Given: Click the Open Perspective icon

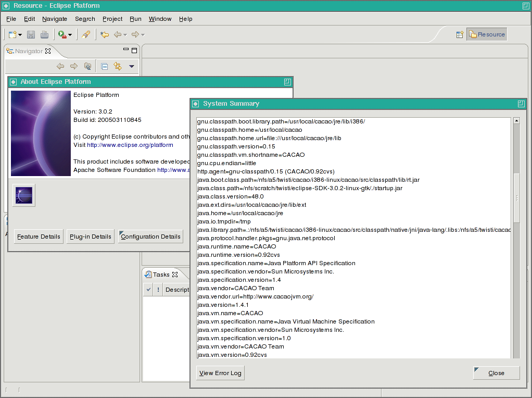Looking at the screenshot, I should click(x=460, y=34).
